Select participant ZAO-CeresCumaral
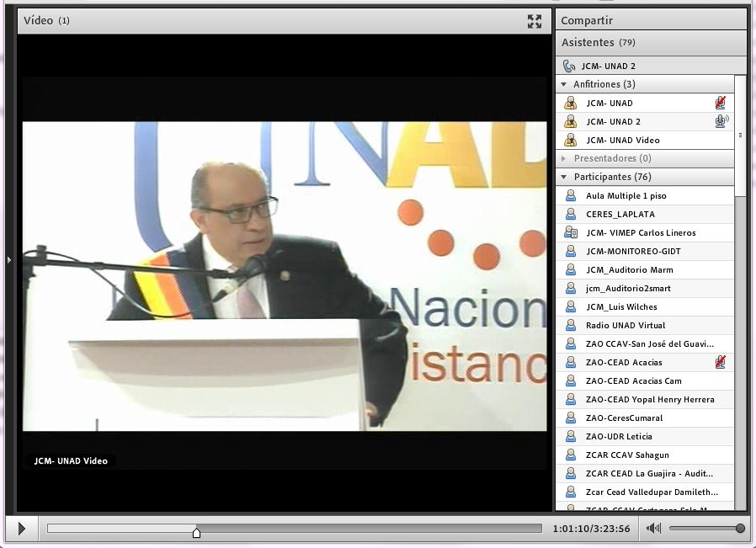Screen dimensions: 756x548 point(645,418)
